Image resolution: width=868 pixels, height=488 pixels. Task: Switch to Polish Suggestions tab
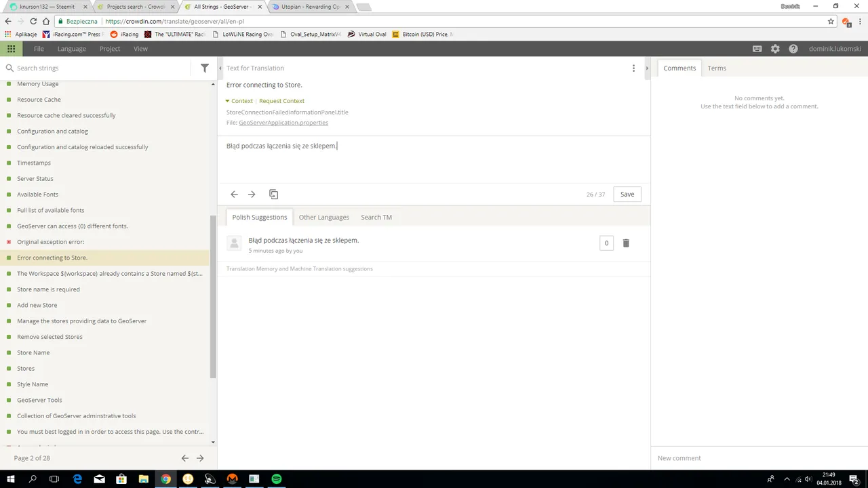[x=260, y=217]
